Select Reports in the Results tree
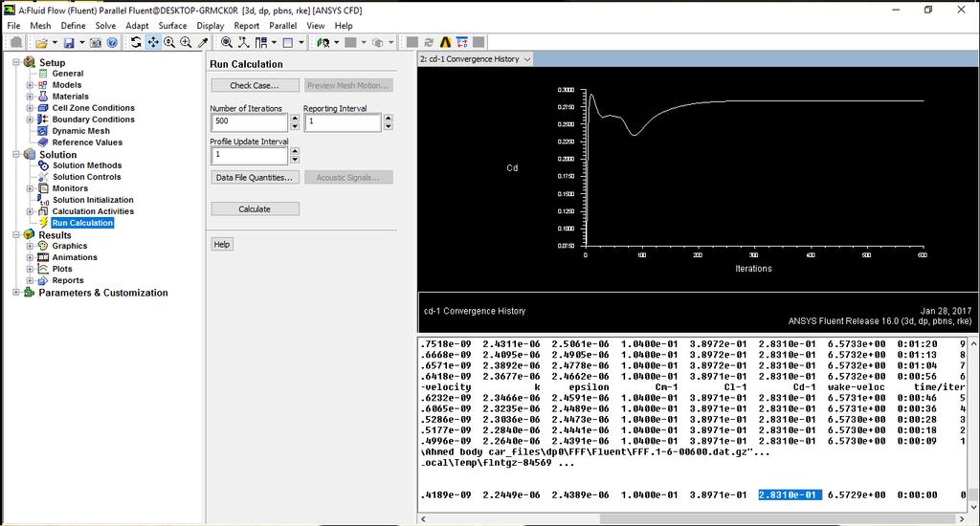980x526 pixels. [x=68, y=280]
